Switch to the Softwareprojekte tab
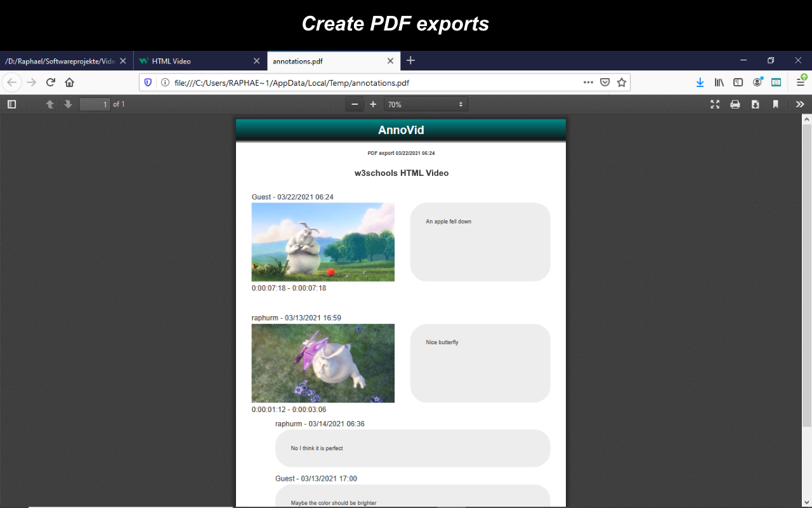The width and height of the screenshot is (812, 508). point(67,61)
